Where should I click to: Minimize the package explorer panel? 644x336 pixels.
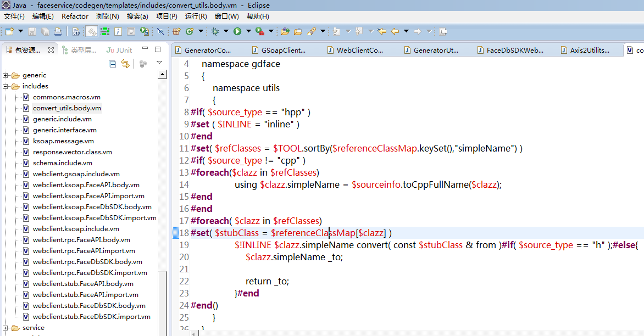pos(145,49)
